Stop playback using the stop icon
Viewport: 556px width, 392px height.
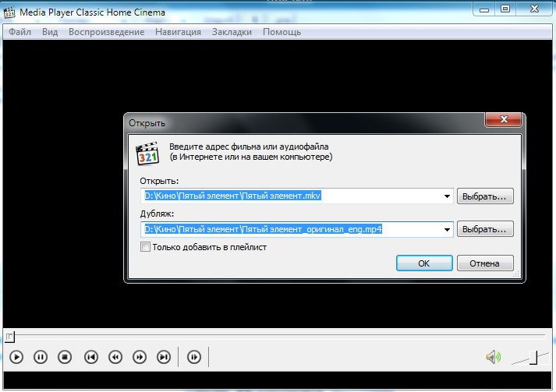tap(65, 357)
